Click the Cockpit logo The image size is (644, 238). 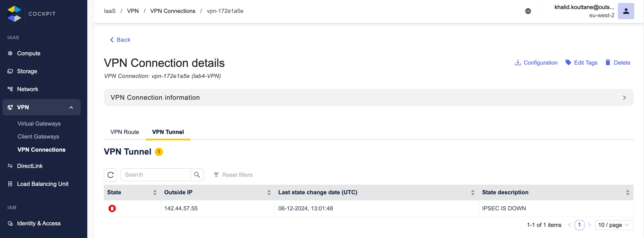coord(15,14)
